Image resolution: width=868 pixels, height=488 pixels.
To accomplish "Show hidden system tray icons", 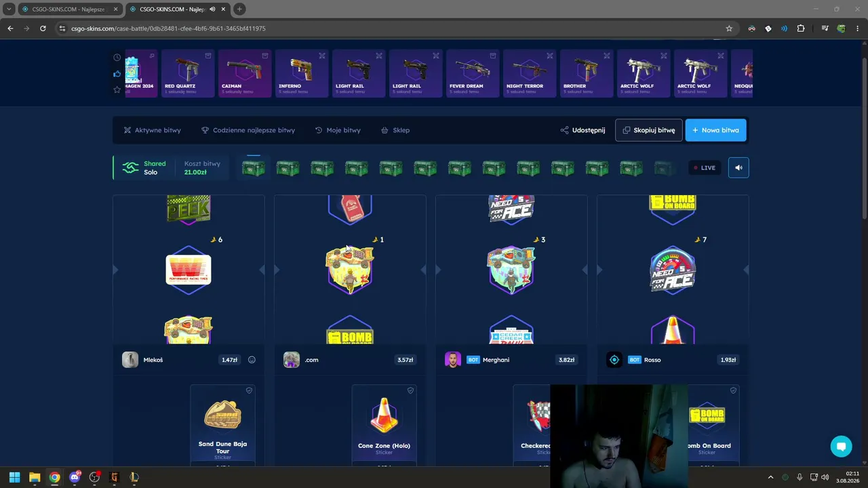I will [x=770, y=477].
